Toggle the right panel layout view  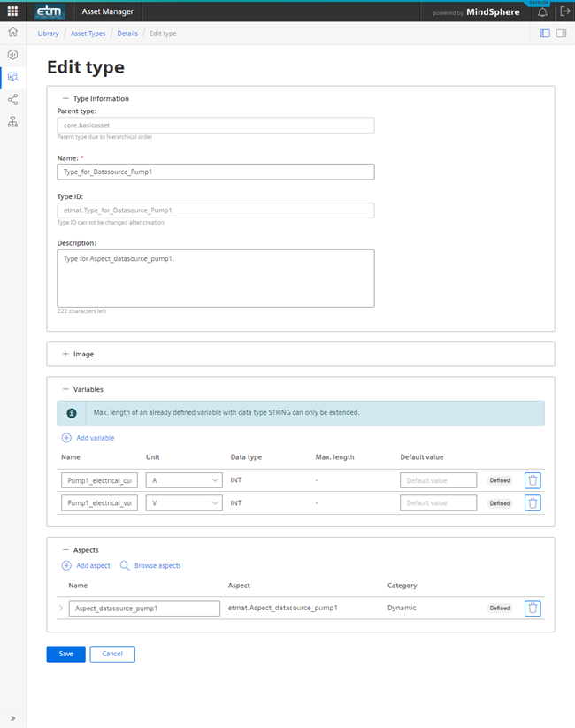coord(561,34)
